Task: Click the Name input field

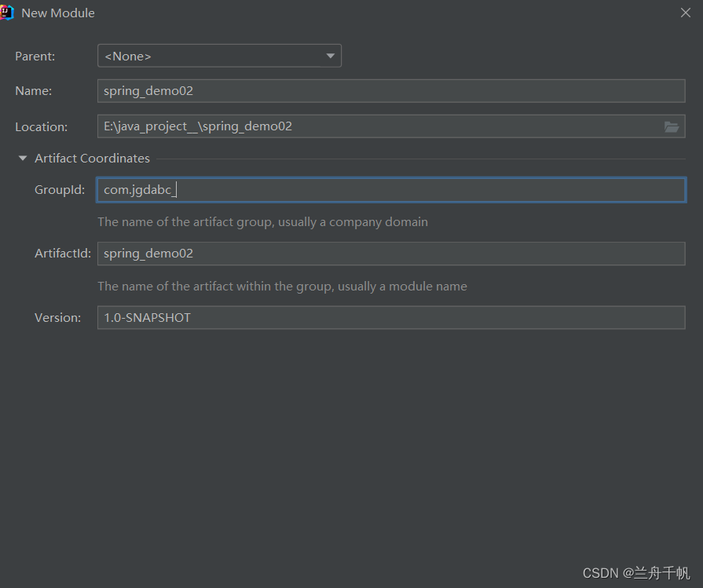Action: coord(391,91)
